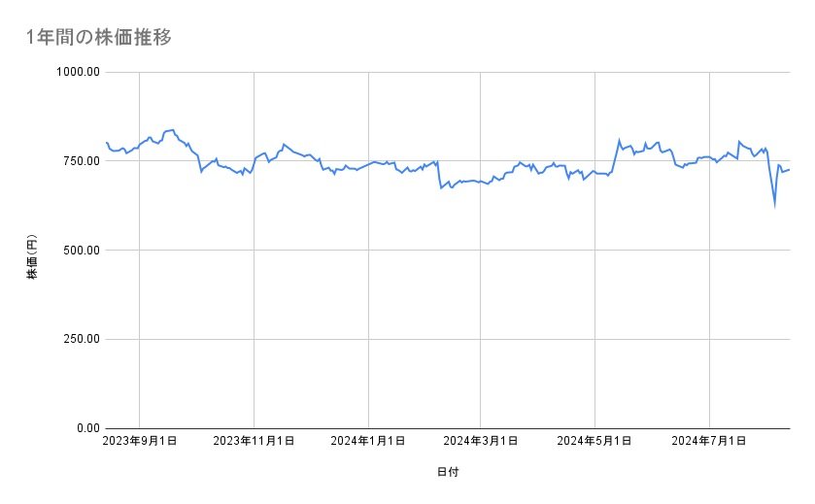Screen dimensions: 815x504
Task: Select the 2024年7月1日 date label
Action: pyautogui.click(x=710, y=442)
